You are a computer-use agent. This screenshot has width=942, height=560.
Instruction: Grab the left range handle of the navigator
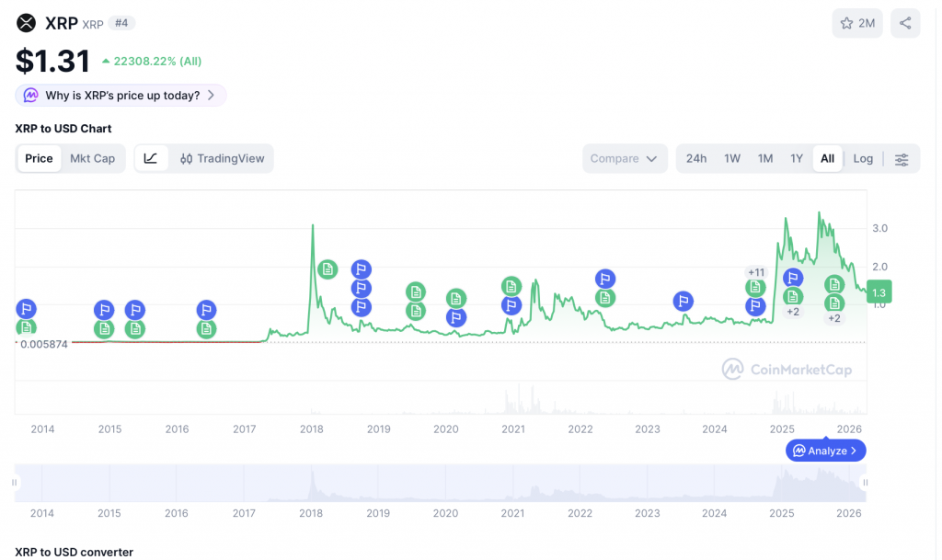pos(15,483)
